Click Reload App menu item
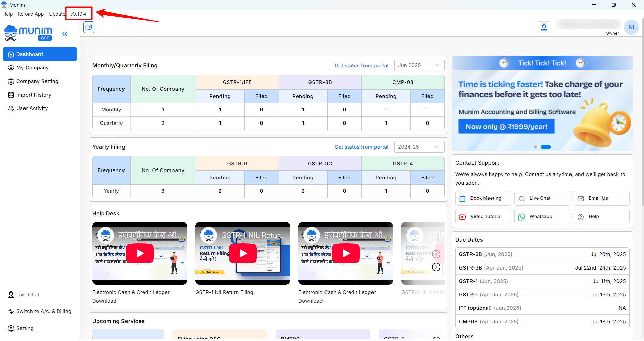 [x=31, y=14]
